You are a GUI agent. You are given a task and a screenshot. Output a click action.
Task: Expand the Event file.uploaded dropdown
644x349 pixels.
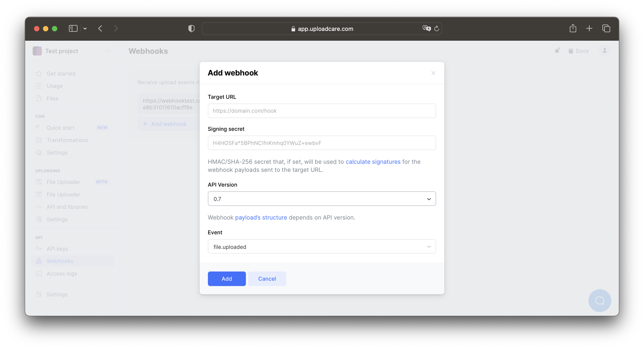coord(321,247)
